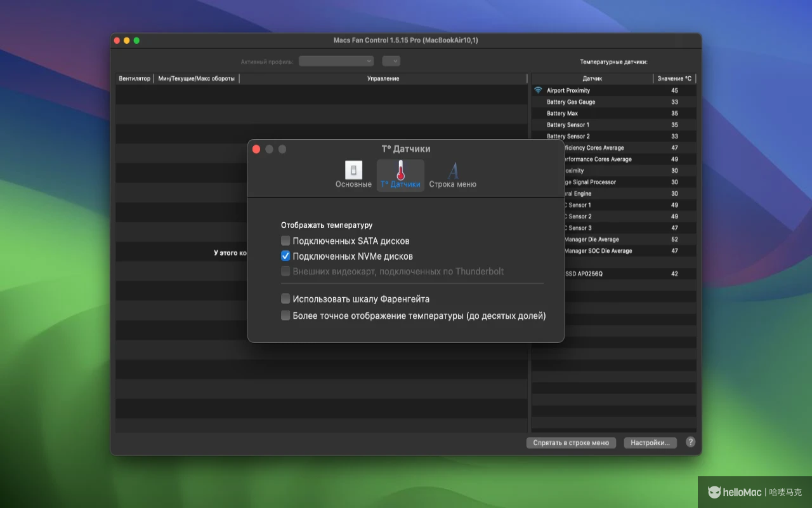The height and width of the screenshot is (508, 812).
Task: Select the Battery Sensor 1 row
Action: [613, 125]
